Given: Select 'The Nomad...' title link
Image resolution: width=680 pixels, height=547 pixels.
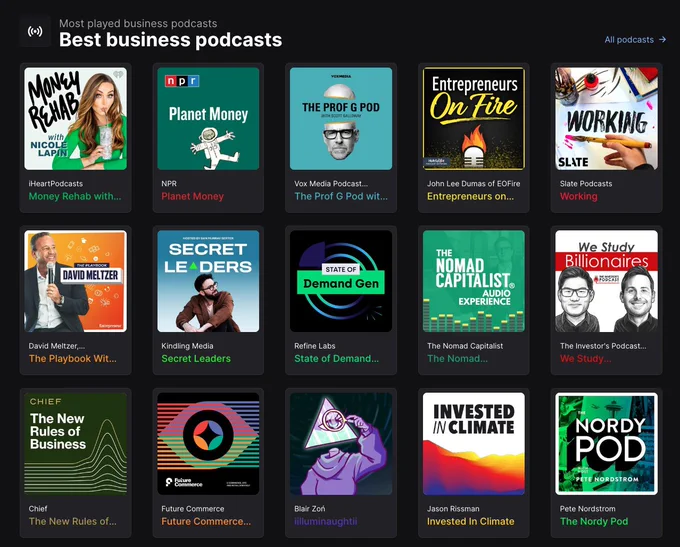Looking at the screenshot, I should tap(458, 359).
